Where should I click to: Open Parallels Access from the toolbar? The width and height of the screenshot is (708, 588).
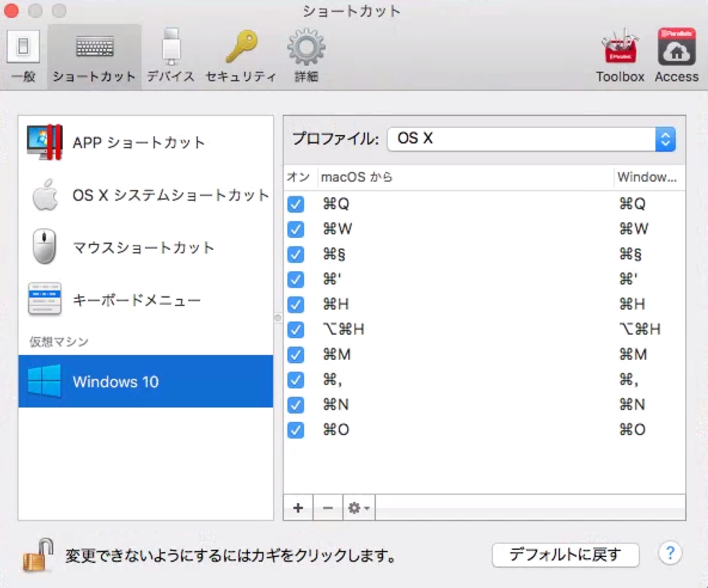[x=676, y=57]
